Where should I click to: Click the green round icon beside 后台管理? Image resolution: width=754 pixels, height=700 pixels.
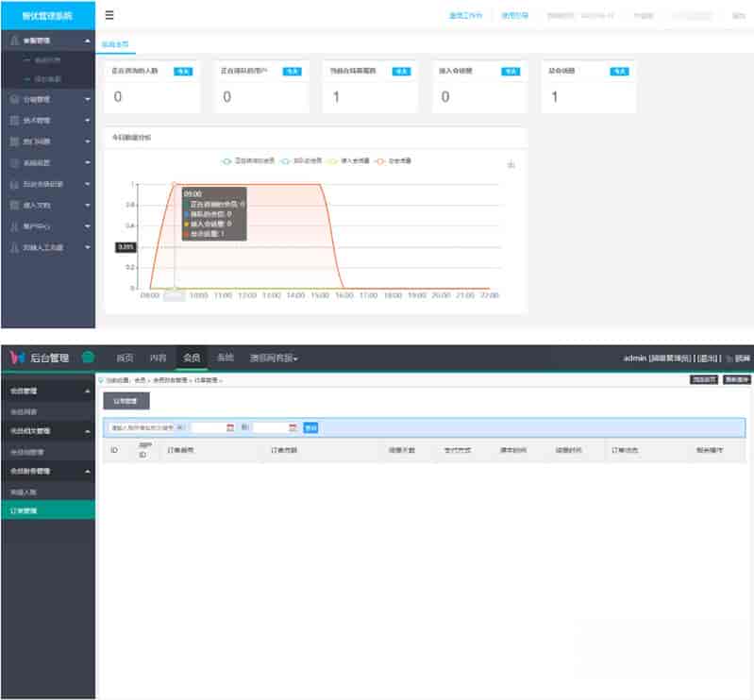pyautogui.click(x=88, y=358)
